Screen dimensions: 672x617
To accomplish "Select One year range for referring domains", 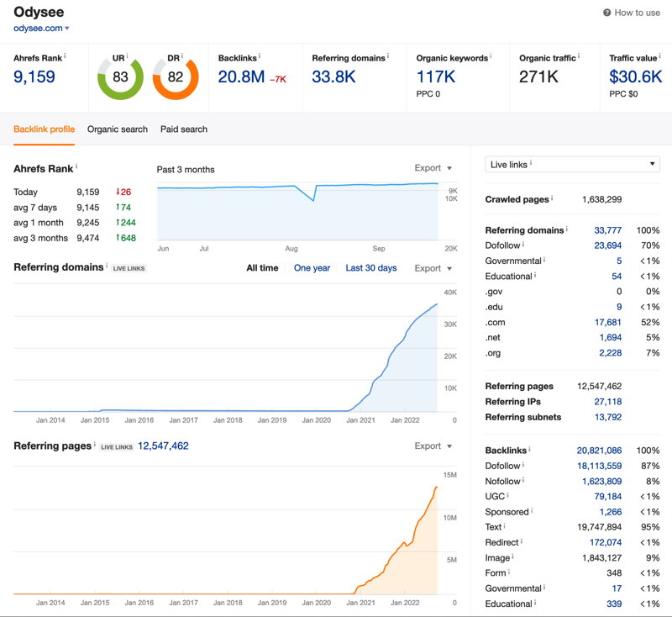I will click(x=312, y=268).
